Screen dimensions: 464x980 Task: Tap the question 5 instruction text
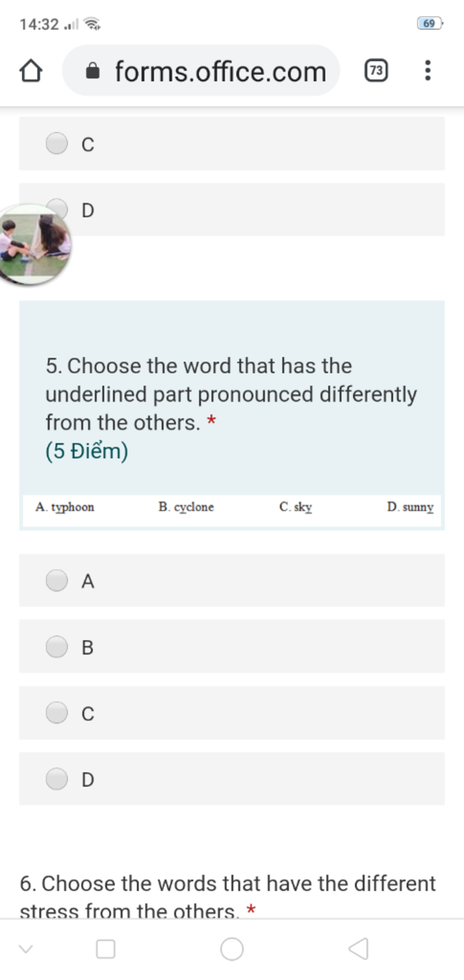231,394
